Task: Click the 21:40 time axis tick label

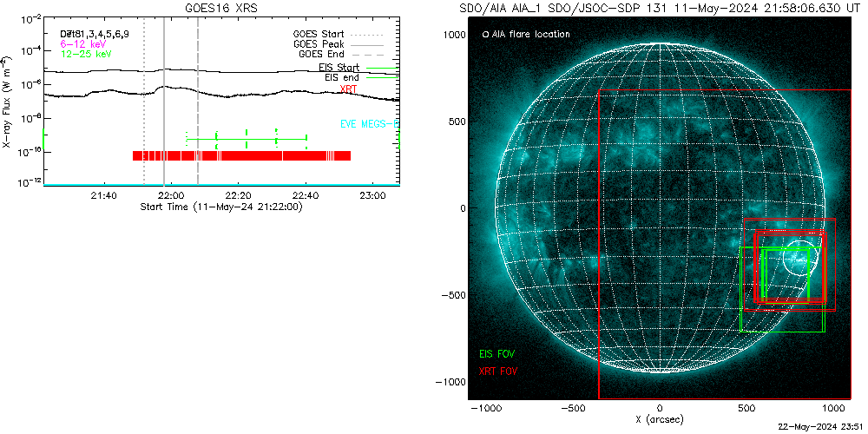Action: click(103, 196)
